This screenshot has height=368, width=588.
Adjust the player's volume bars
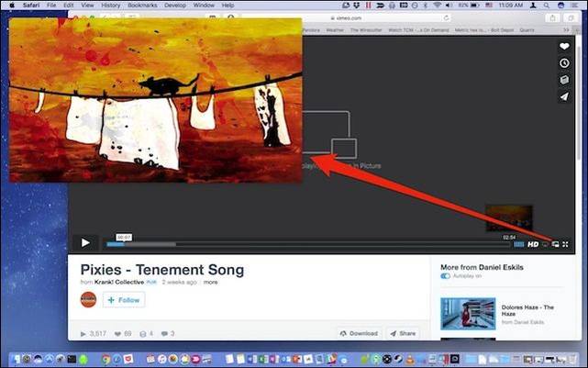[x=519, y=245]
